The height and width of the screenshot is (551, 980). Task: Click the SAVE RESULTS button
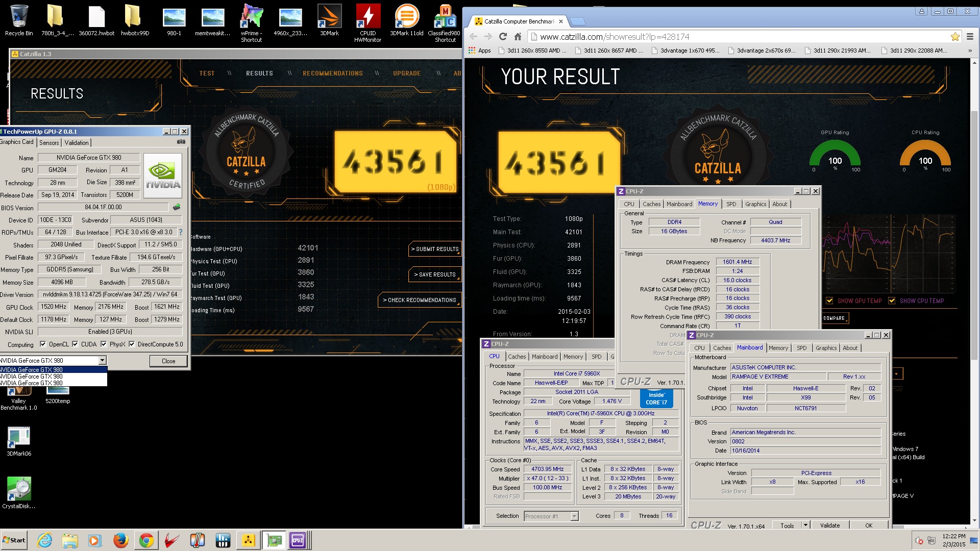pos(435,274)
